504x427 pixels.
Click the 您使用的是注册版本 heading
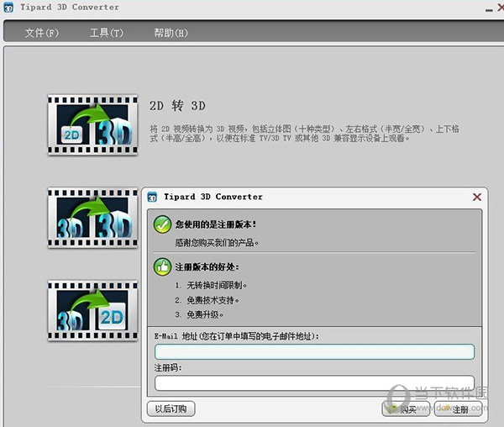[x=216, y=224]
